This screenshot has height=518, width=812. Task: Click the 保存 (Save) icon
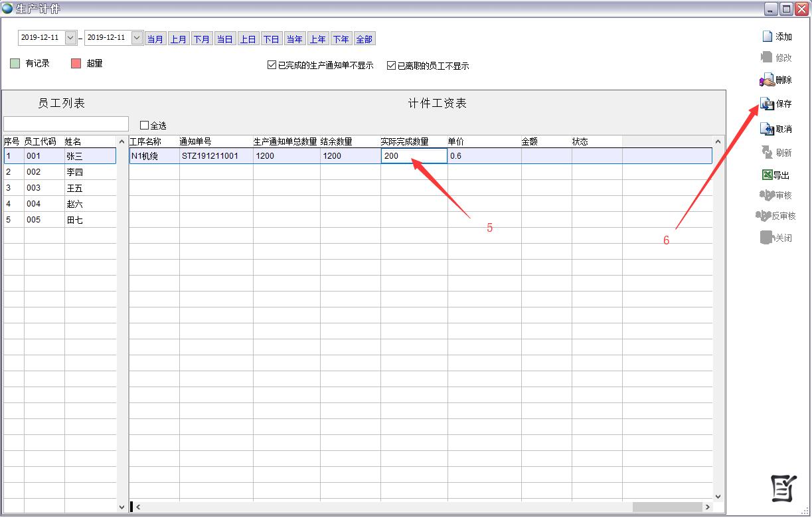[x=767, y=104]
